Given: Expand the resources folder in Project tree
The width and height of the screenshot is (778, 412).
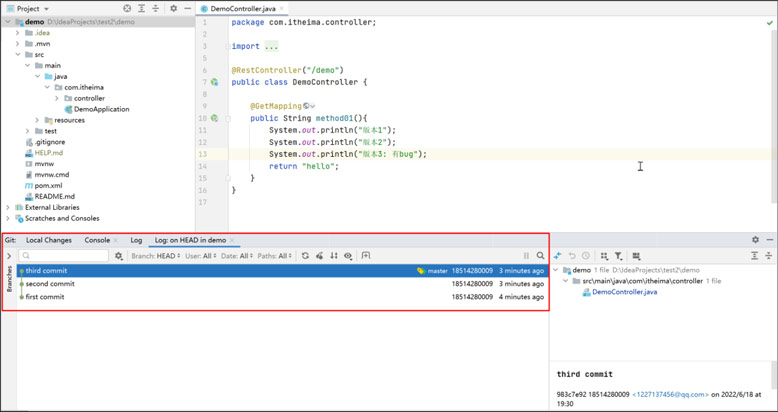Looking at the screenshot, I should 37,120.
